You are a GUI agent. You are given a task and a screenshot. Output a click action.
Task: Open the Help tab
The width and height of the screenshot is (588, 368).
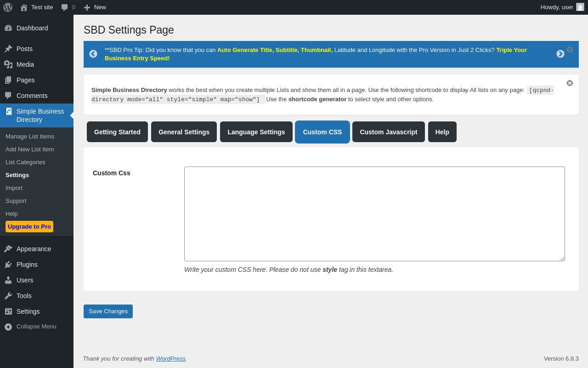pyautogui.click(x=442, y=132)
